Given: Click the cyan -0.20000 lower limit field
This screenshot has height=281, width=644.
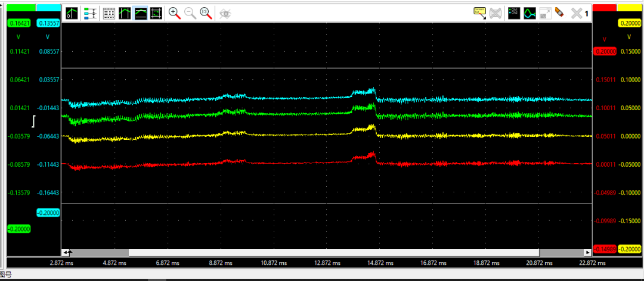Looking at the screenshot, I should point(48,213).
